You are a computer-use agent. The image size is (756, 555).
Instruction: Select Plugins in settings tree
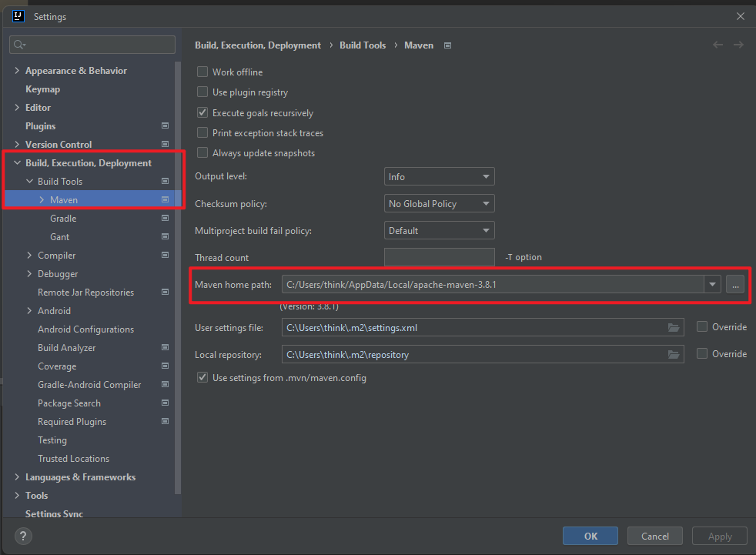pyautogui.click(x=41, y=125)
